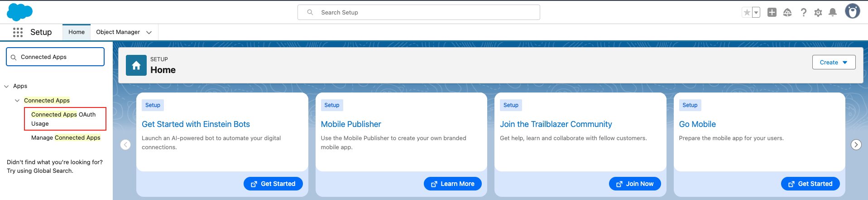Click the Setup badge on Mobile Publisher card
The height and width of the screenshot is (200, 868).
coord(332,105)
